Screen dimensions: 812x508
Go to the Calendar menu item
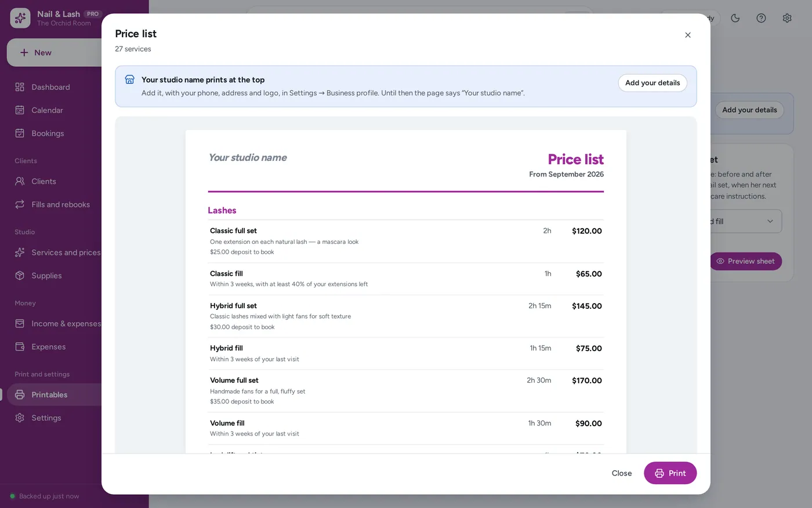[x=55, y=110]
